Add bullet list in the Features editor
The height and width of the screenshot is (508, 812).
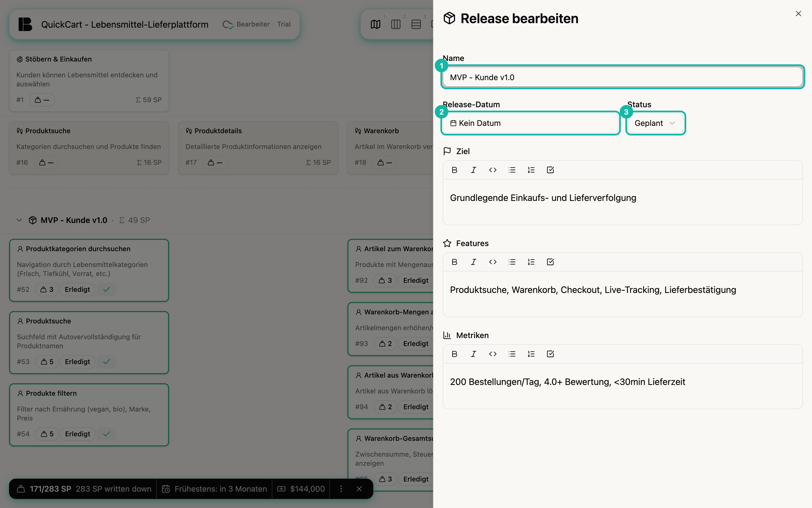click(512, 262)
